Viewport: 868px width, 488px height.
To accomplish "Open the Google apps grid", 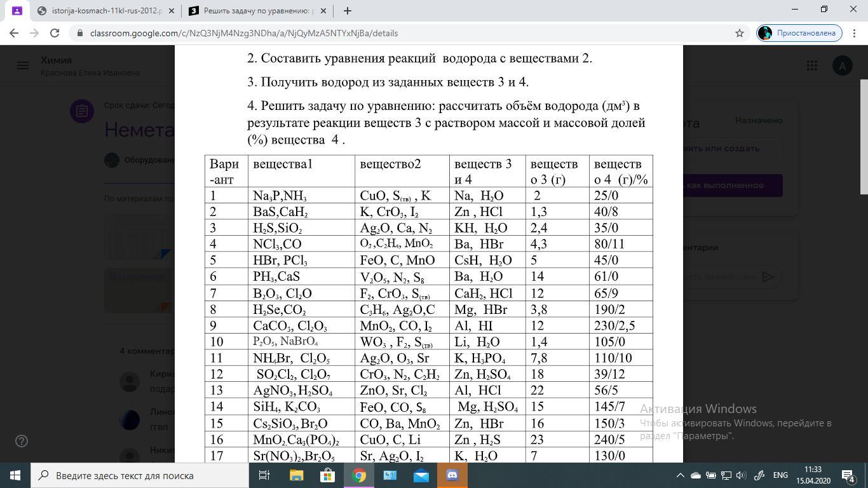I will (811, 65).
